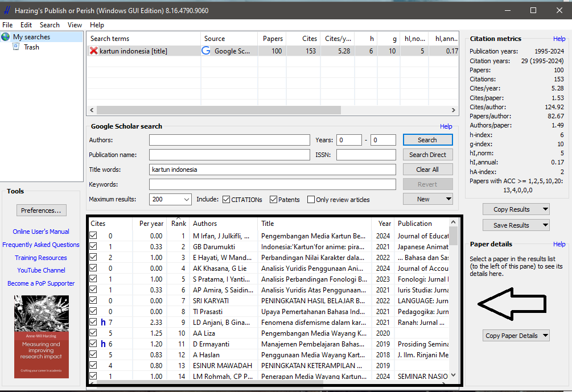Enable Only review articles checkbox
This screenshot has width=572, height=392.
pos(311,200)
